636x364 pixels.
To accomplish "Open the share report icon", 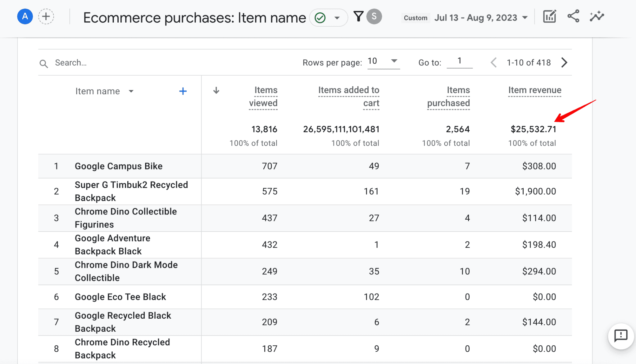I will tap(573, 16).
